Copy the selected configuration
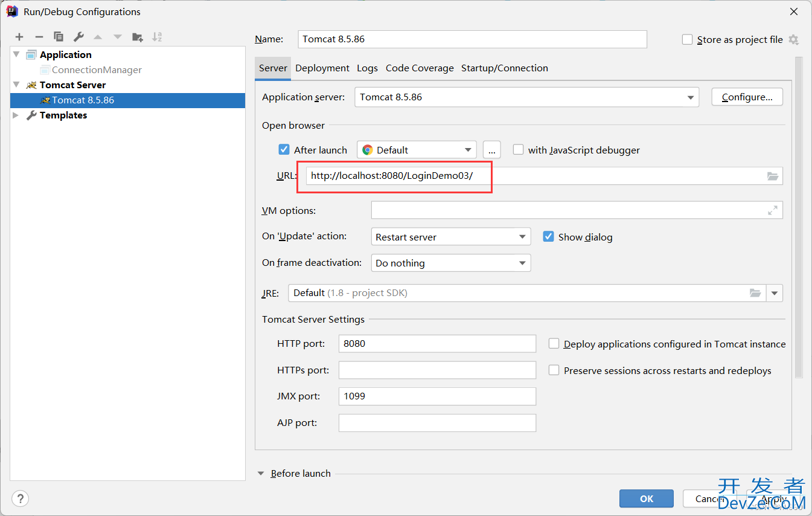812x516 pixels. click(59, 37)
